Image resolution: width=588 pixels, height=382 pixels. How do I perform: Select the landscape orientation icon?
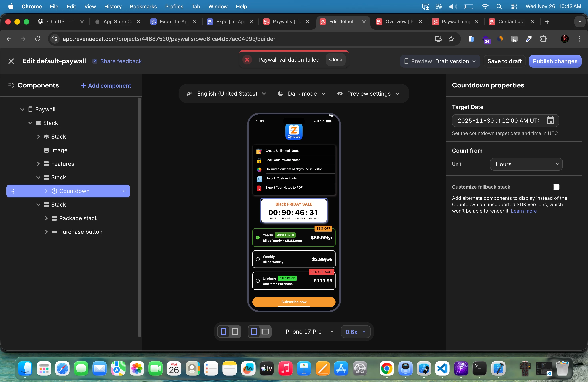point(265,331)
